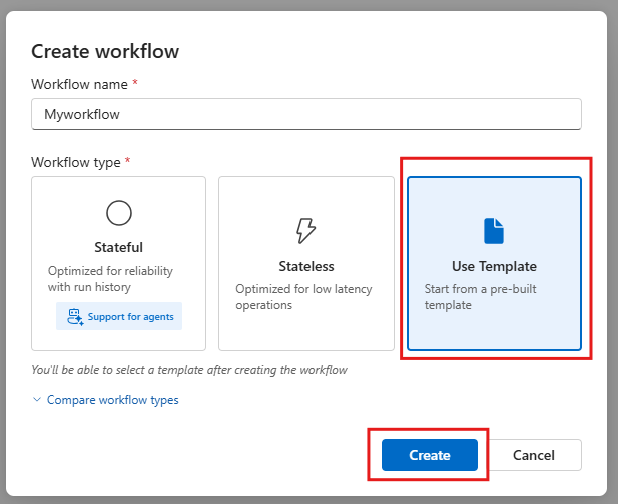Cancel the Create workflow dialog
The width and height of the screenshot is (618, 504).
coord(533,455)
